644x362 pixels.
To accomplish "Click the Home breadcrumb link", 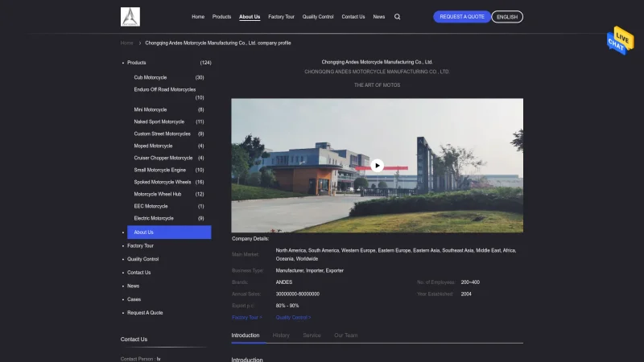I will [127, 43].
